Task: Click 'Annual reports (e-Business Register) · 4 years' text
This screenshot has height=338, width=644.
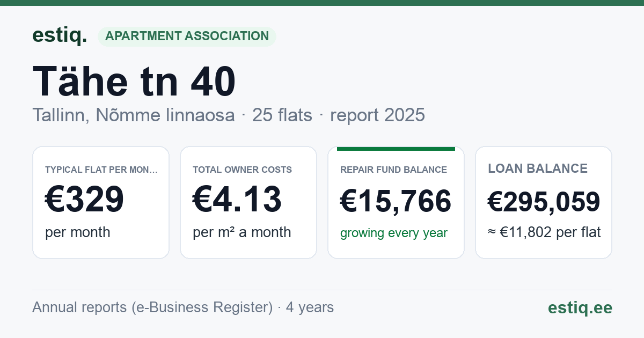Action: click(x=183, y=307)
